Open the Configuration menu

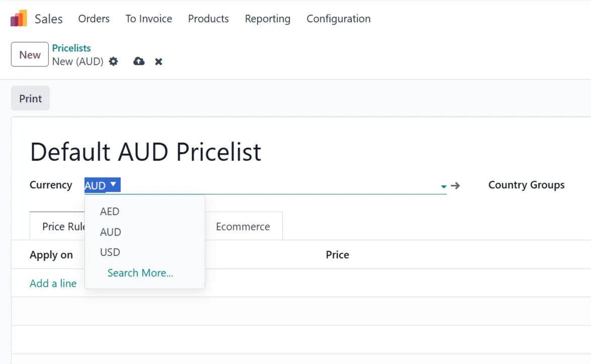338,19
